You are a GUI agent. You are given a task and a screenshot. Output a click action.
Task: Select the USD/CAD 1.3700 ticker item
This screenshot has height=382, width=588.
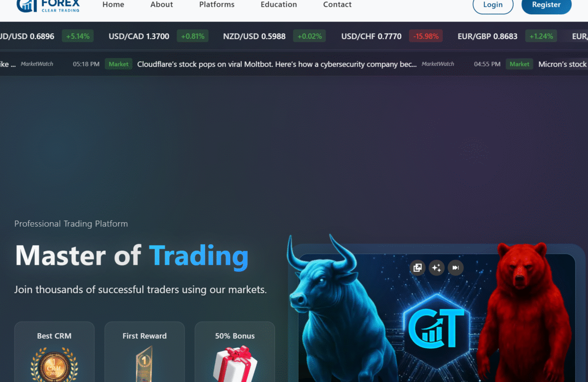click(x=139, y=36)
